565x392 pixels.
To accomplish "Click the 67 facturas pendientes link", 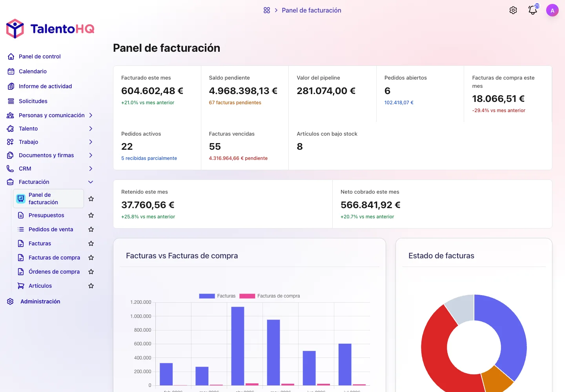I will [235, 103].
